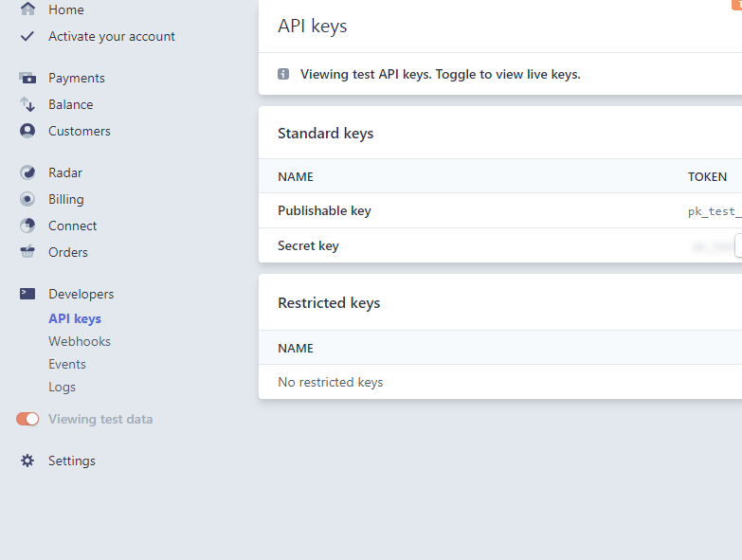Click the Publishable key row name
The image size is (742, 560).
click(x=324, y=210)
